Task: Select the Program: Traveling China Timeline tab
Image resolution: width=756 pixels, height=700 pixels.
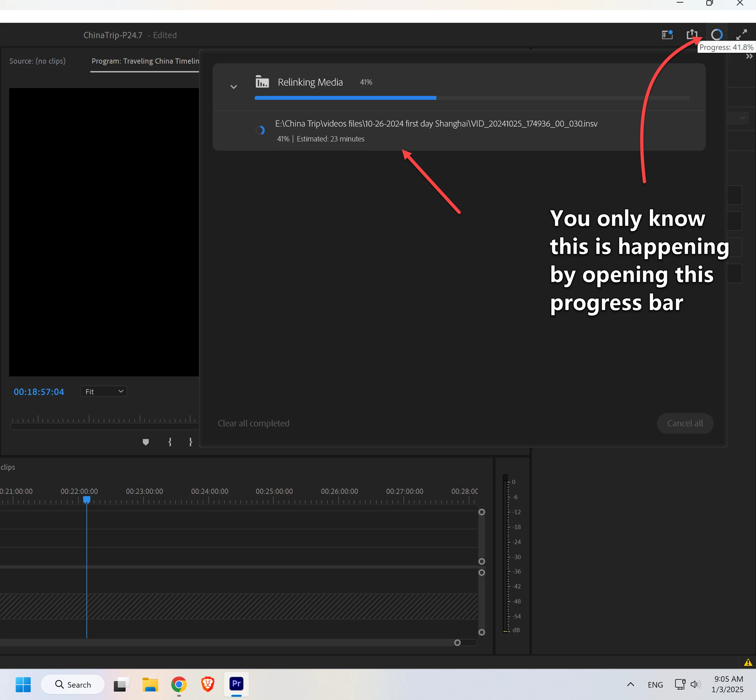Action: click(145, 61)
